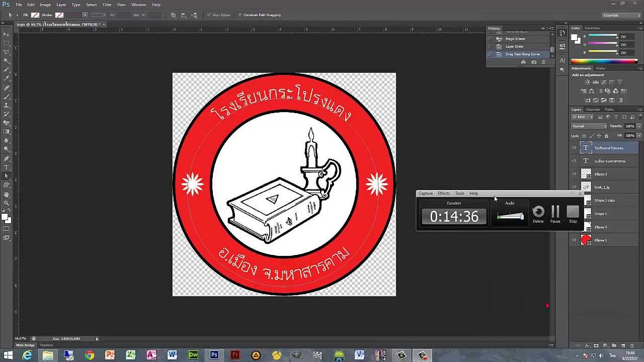Open Effects menu in recorder window
The image size is (644, 362).
(x=444, y=194)
